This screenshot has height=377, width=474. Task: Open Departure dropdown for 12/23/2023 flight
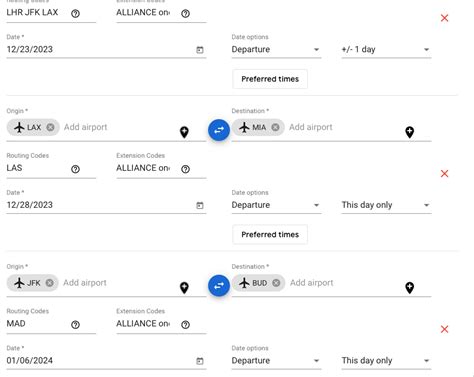276,50
